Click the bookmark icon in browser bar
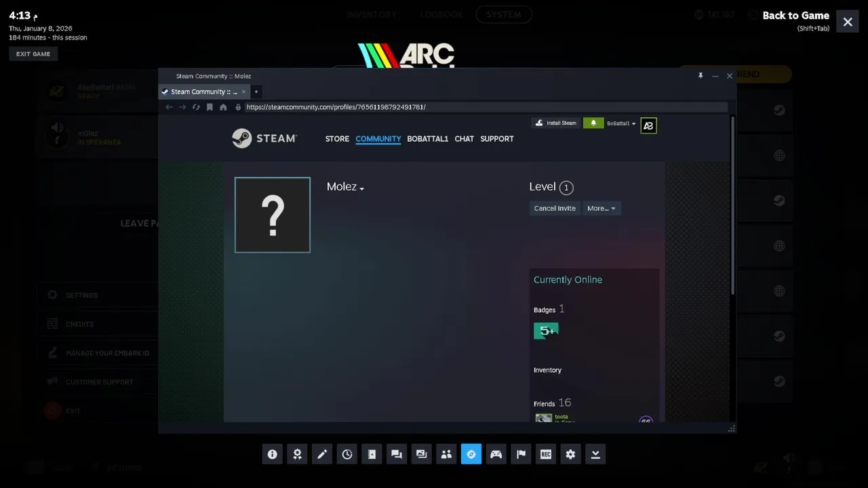 coord(210,107)
